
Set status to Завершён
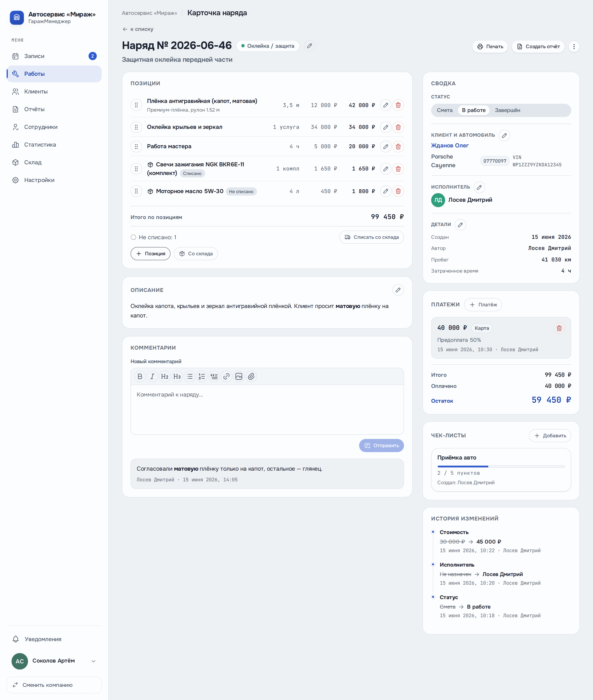507,110
